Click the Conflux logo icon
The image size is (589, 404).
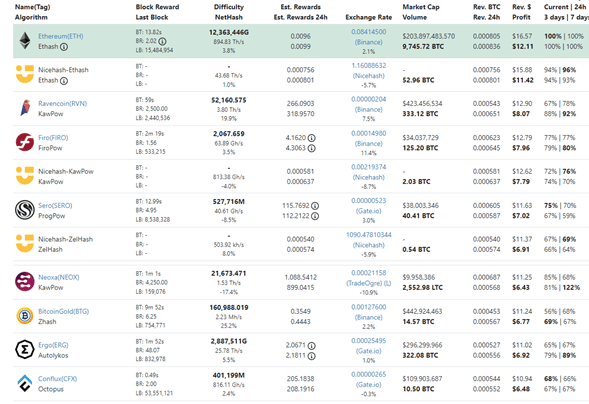pos(25,383)
